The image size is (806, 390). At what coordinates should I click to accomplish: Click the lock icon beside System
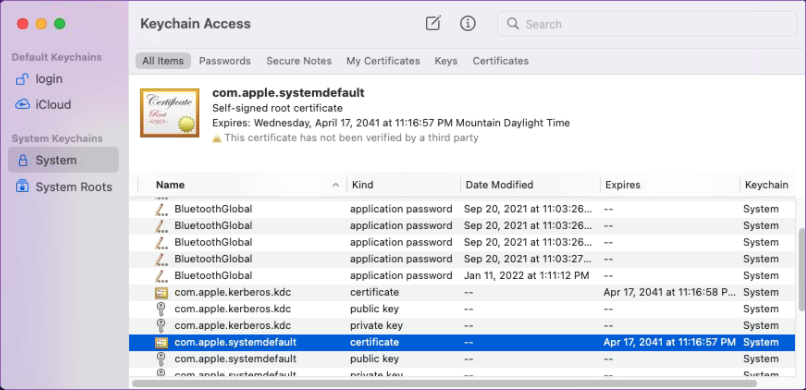(22, 160)
